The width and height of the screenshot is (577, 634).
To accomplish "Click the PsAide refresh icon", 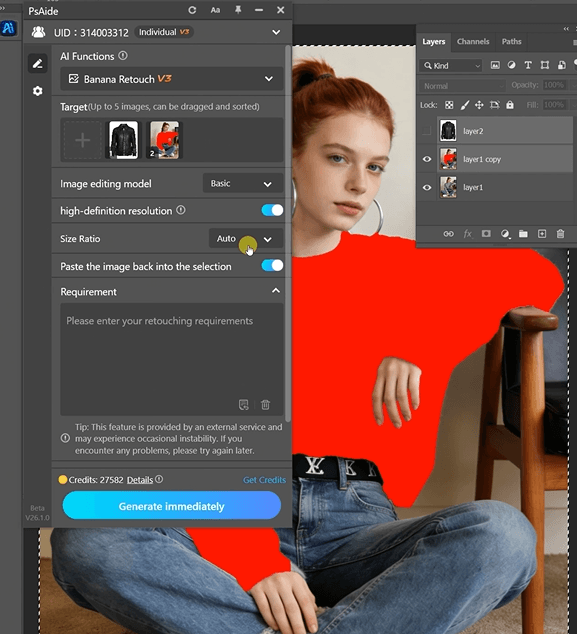I will [192, 10].
